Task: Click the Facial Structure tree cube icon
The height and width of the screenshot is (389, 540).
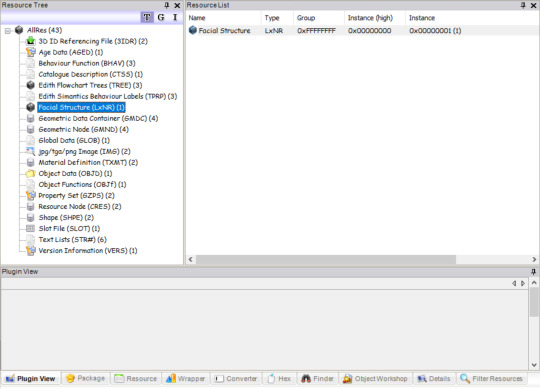Action: click(31, 107)
